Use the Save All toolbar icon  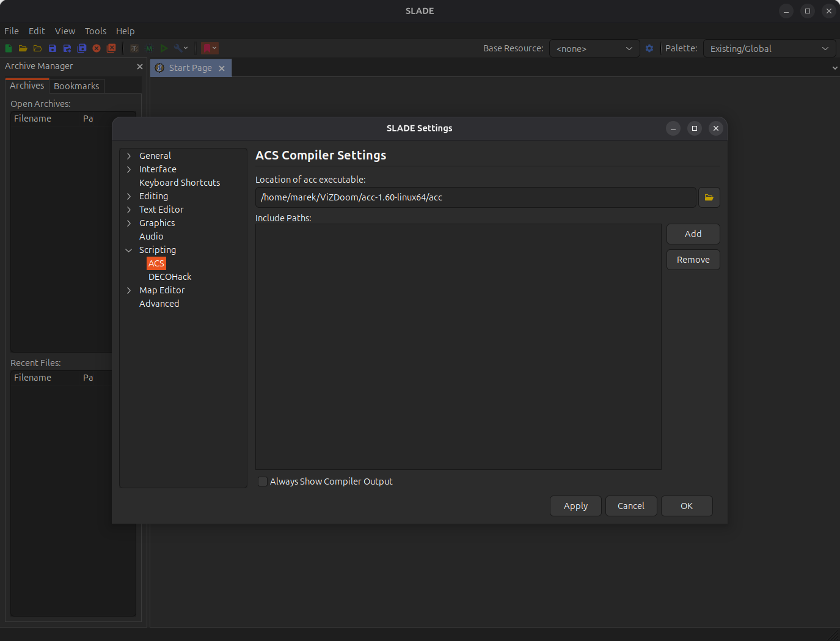(x=82, y=48)
